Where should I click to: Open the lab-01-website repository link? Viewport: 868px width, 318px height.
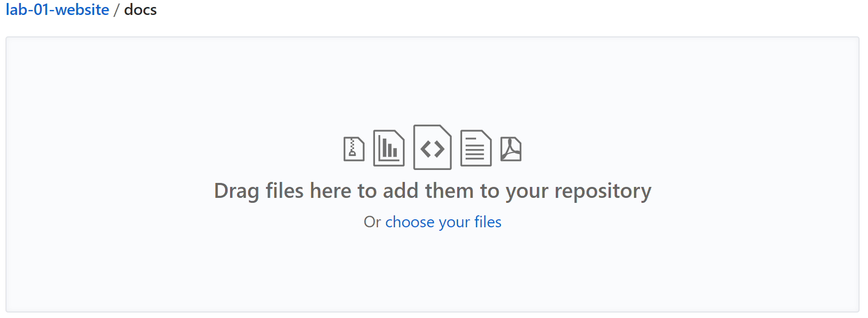tap(57, 10)
